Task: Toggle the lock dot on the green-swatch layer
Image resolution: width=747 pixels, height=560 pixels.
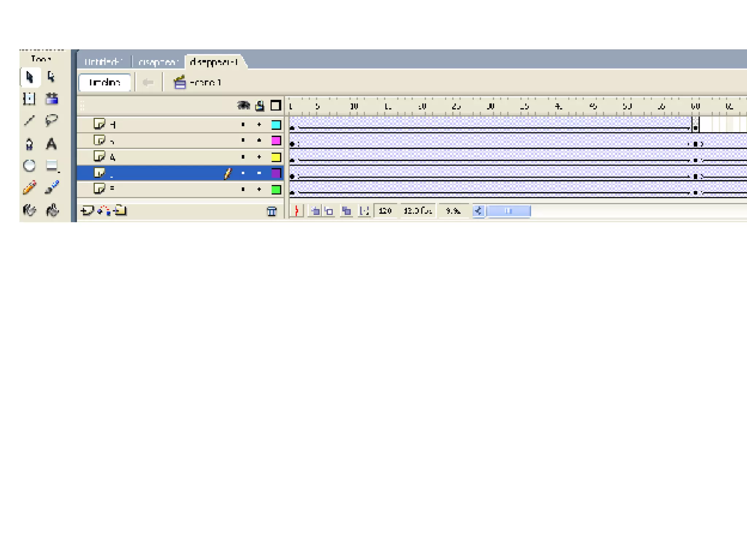Action: 259,189
